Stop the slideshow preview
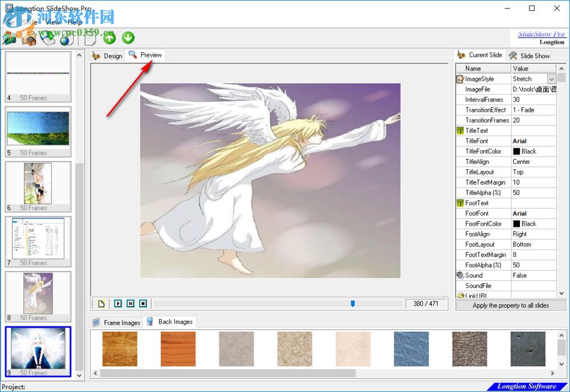Image resolution: width=570 pixels, height=392 pixels. (142, 303)
